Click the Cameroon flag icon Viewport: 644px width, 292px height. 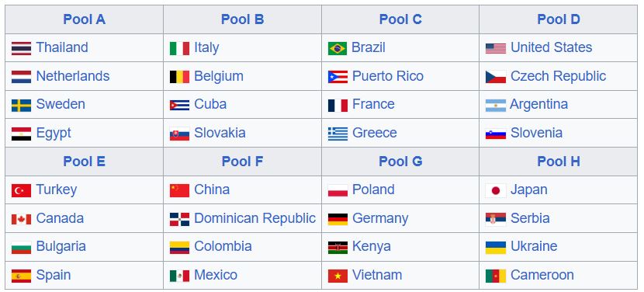(x=496, y=276)
